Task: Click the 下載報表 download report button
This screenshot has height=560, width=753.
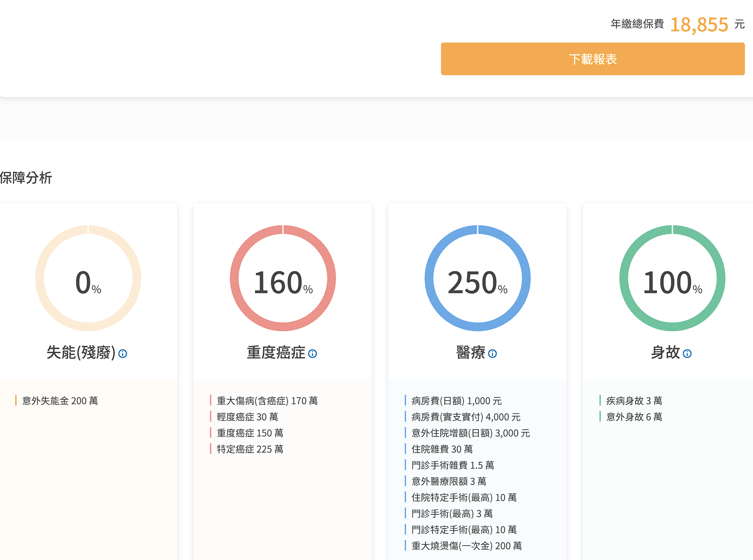Action: [x=593, y=59]
